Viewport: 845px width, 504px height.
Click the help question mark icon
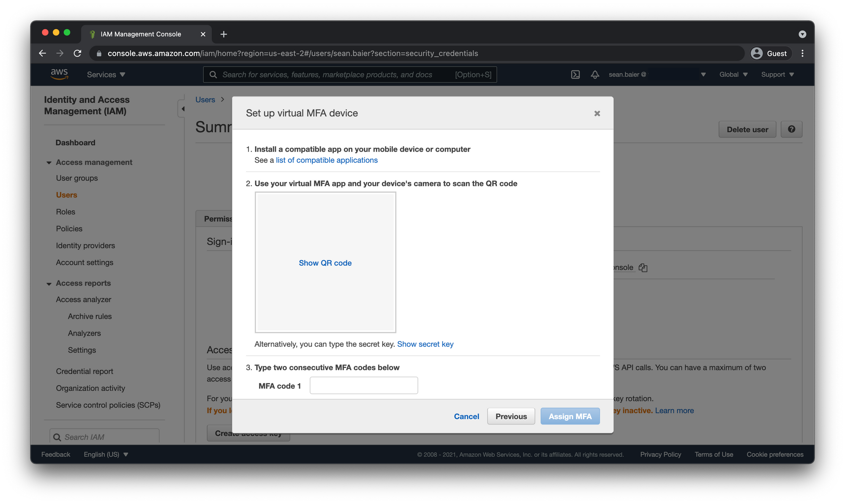(791, 129)
